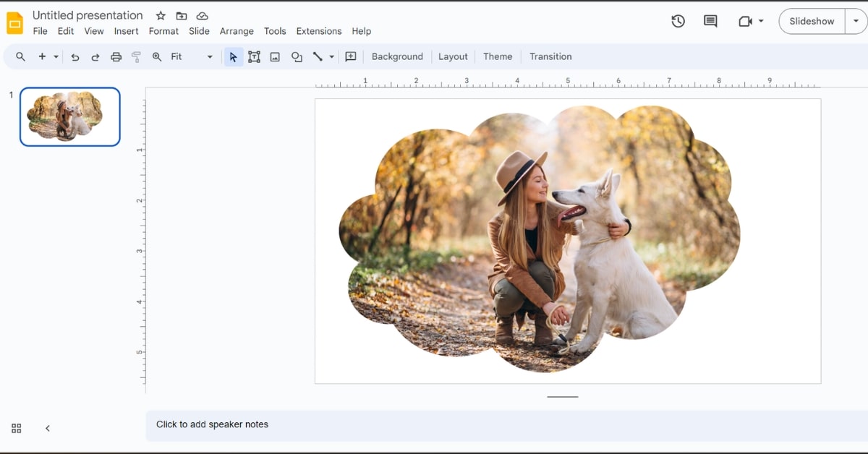Screen dimensions: 868x454
Task: Click the Layout button
Action: tap(453, 56)
